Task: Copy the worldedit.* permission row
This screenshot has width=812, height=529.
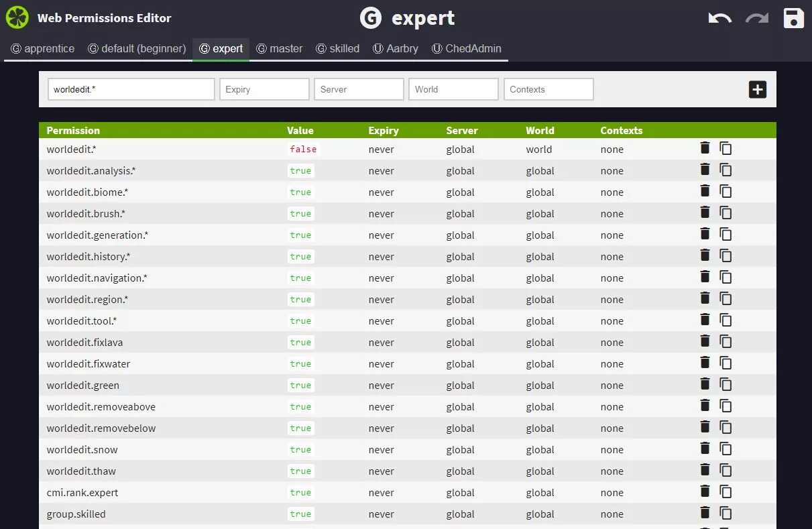Action: point(726,148)
